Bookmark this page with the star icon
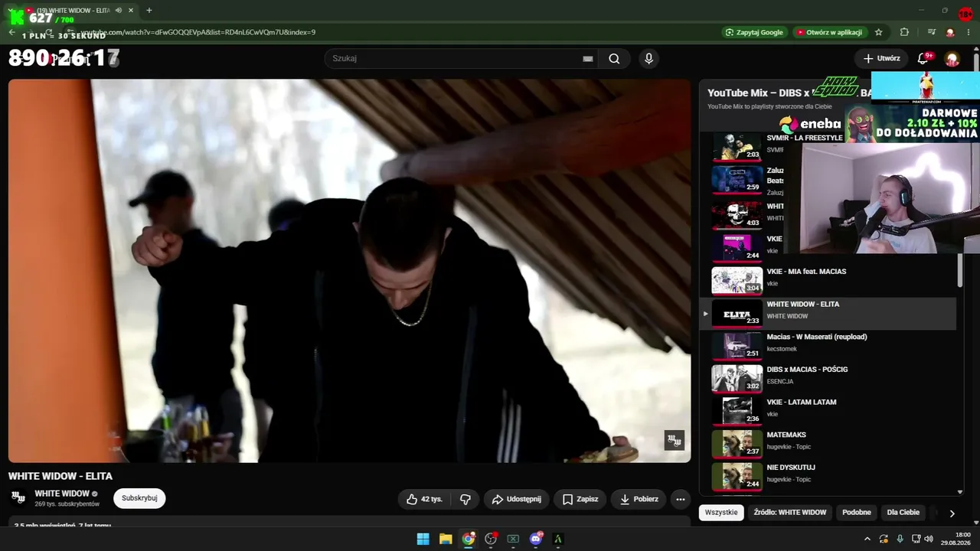Viewport: 980px width, 551px height. point(879,32)
